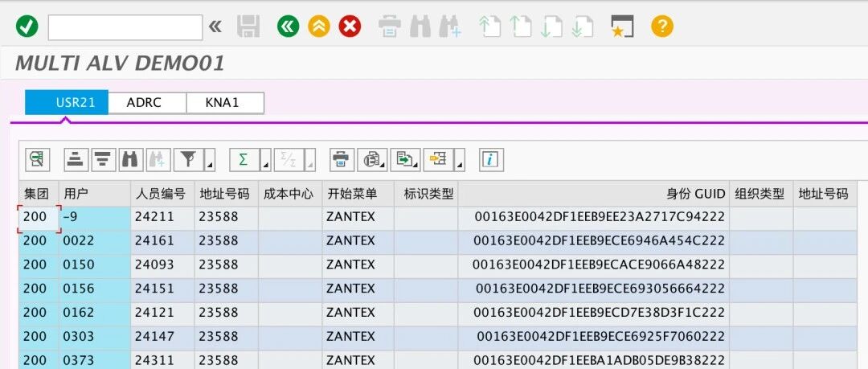Click the Set Filter funnel icon

point(189,159)
